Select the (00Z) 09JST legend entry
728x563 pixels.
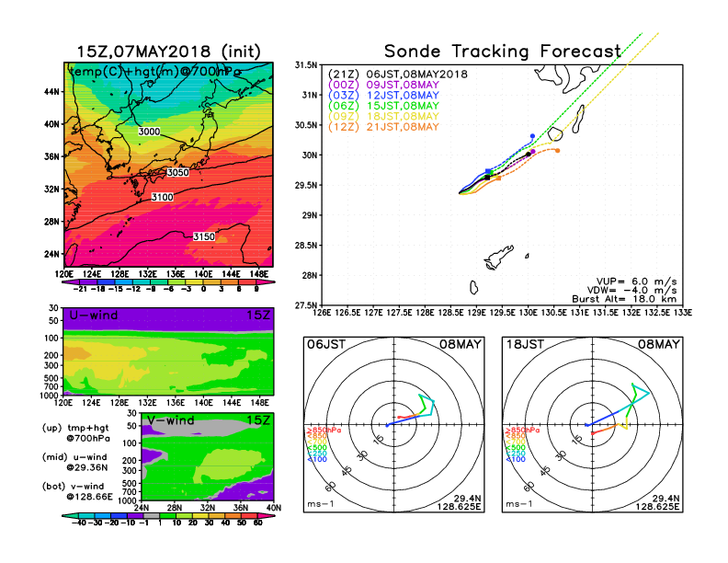point(384,85)
